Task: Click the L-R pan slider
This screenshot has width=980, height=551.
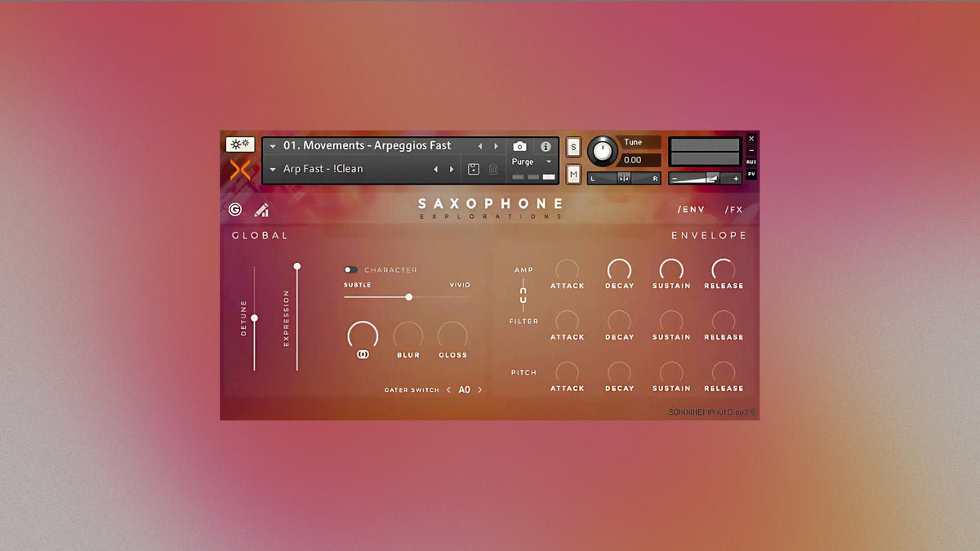Action: coord(625,178)
